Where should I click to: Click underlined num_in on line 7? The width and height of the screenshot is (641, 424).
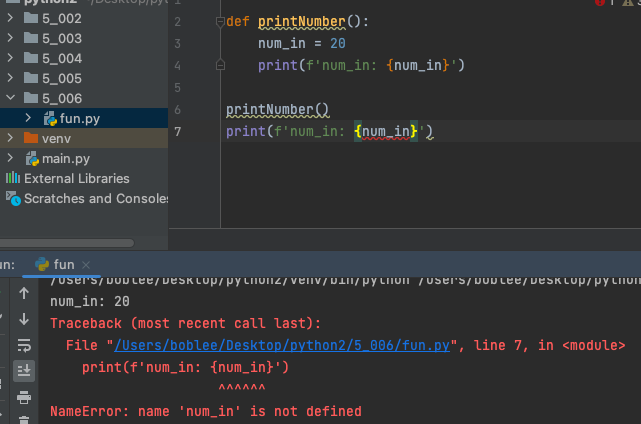click(x=386, y=132)
